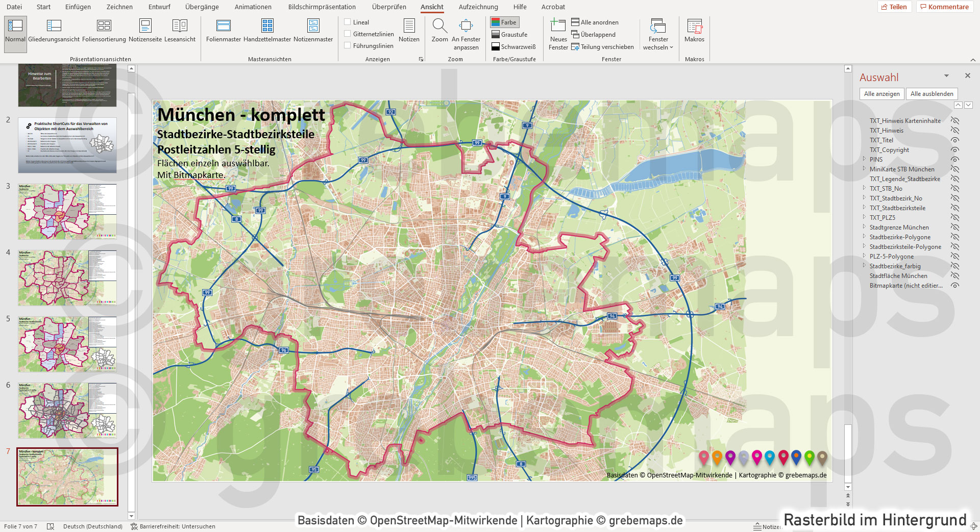Select the Handzettelmaster view
The image size is (980, 532).
(267, 31)
